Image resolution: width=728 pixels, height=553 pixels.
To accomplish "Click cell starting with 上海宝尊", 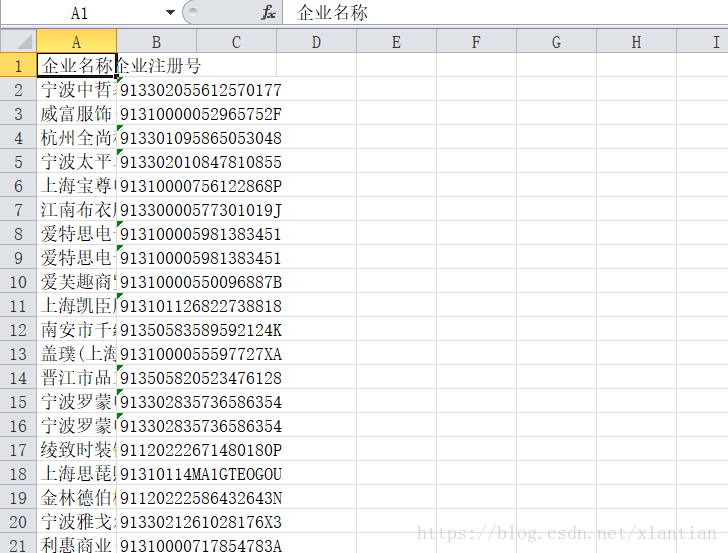I will click(77, 186).
